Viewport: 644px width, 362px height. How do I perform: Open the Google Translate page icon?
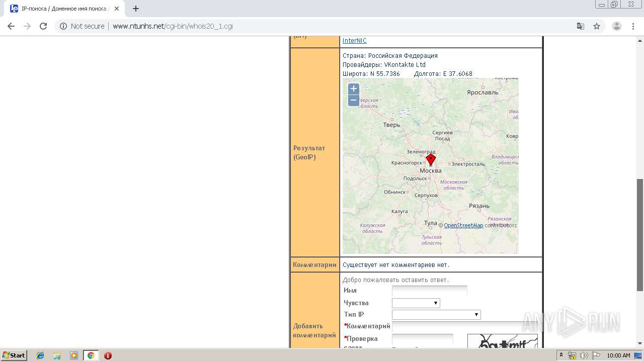pyautogui.click(x=580, y=26)
